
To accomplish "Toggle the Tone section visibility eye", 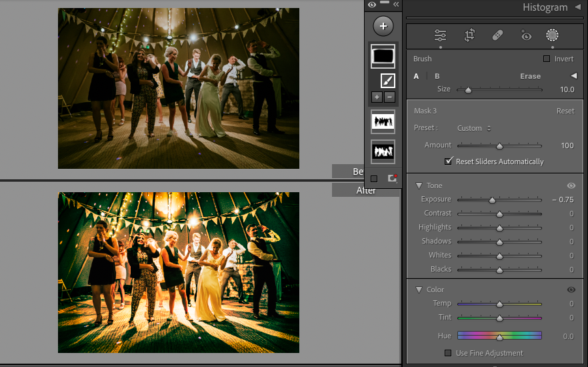I will click(x=571, y=186).
